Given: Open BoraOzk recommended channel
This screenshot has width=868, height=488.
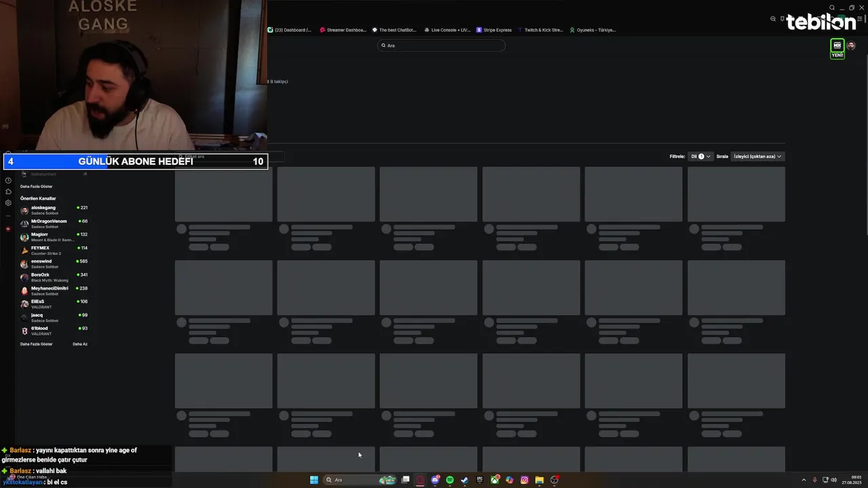Looking at the screenshot, I should [54, 277].
